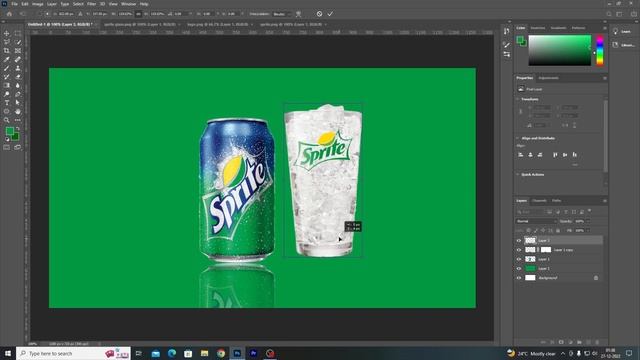Select the Rectangular Marquee tool
The image size is (640, 360).
(x=18, y=33)
